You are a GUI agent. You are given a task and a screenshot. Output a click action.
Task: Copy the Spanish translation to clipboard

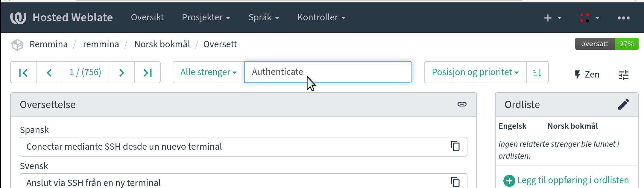(455, 146)
